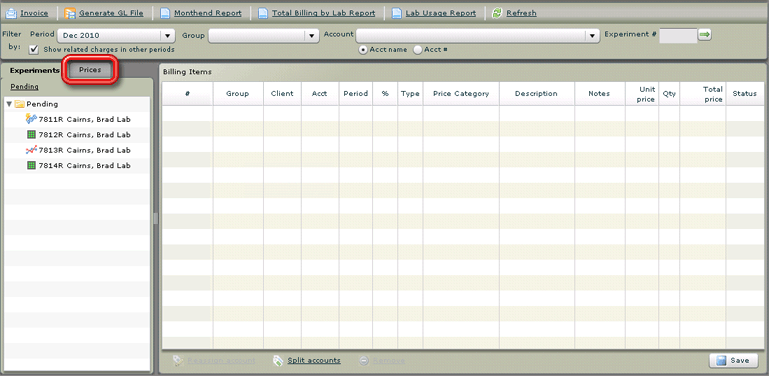Click the Group column header

pos(238,94)
